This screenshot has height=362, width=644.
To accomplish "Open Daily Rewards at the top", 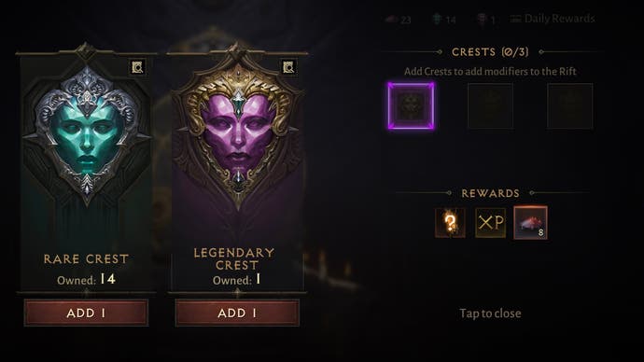I will tap(553, 19).
